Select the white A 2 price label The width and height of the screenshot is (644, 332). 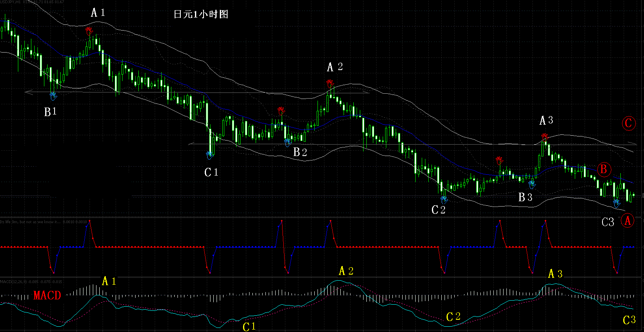(x=335, y=67)
